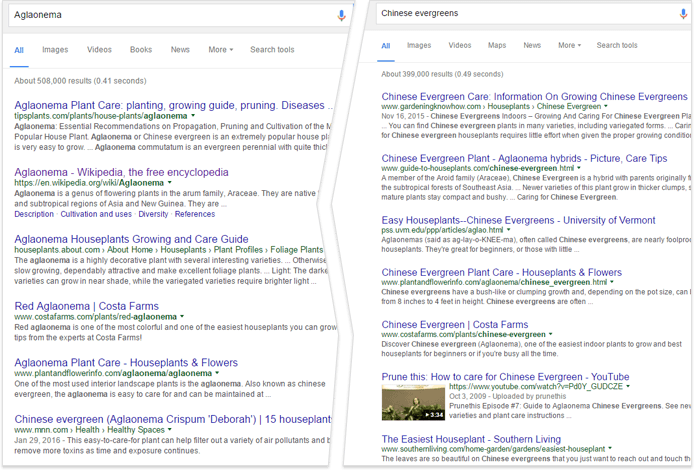Open Search tools in Aglaonema search
The image size is (694, 470).
click(x=272, y=50)
